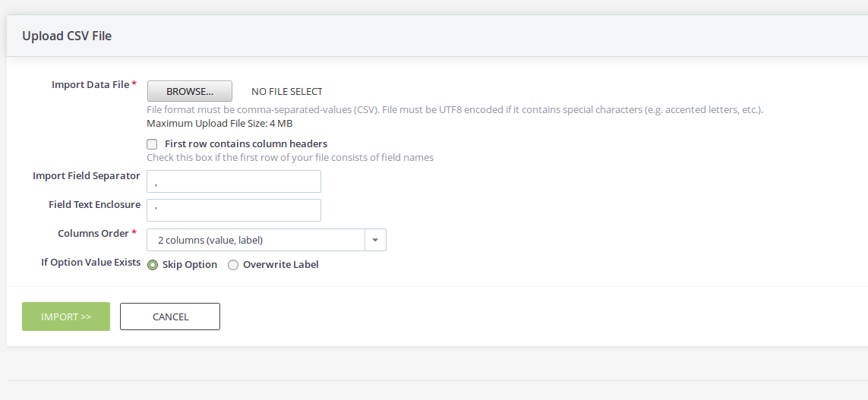Click the 'Skip Option' label text

[190, 264]
